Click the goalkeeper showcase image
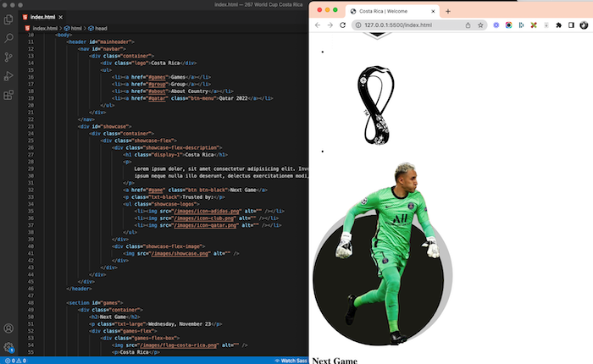This screenshot has width=593, height=364. coord(382,254)
